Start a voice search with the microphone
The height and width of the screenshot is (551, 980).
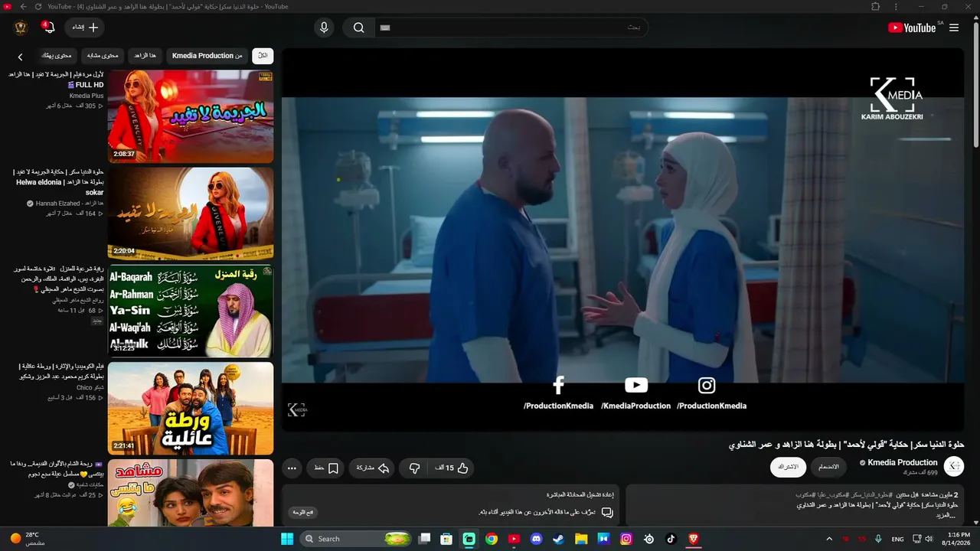pyautogui.click(x=324, y=28)
